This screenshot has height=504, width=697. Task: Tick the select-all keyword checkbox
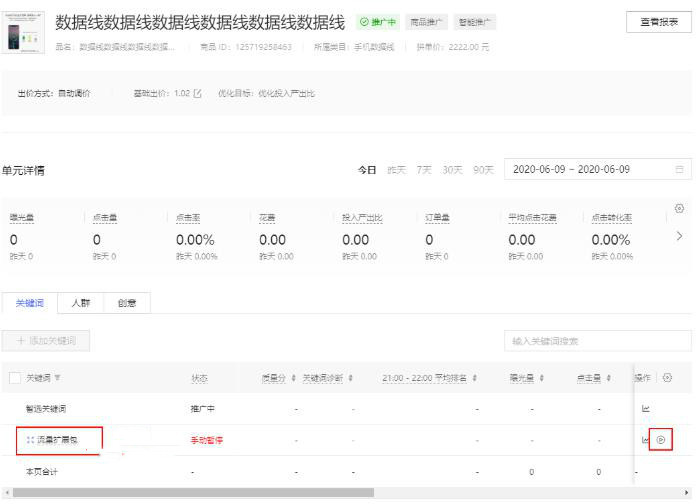pos(15,378)
